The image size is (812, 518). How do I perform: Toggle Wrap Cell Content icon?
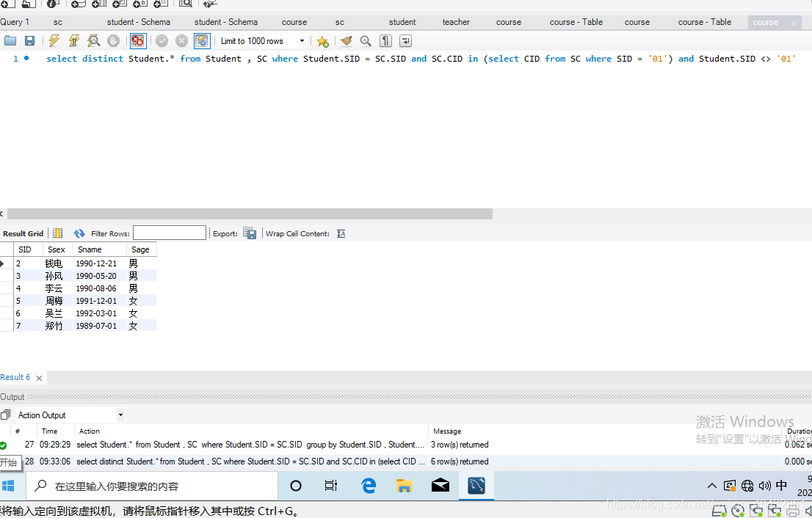[341, 233]
